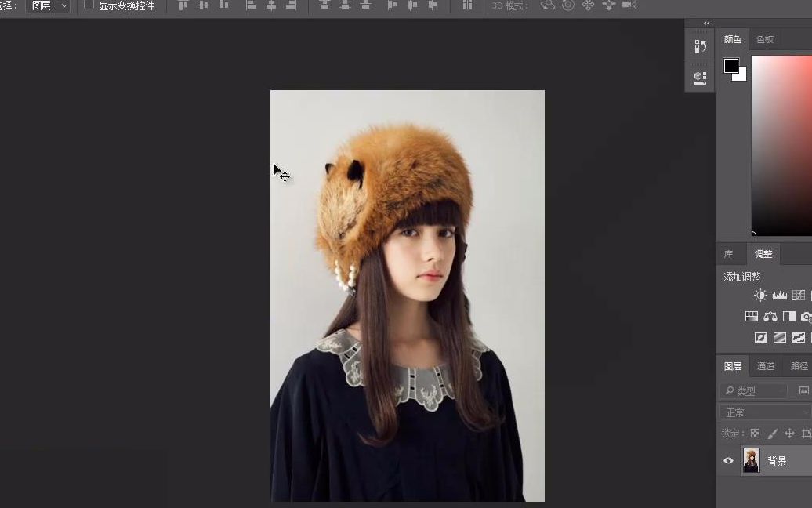Enable the Show Transform Controls checkbox
Image resolution: width=812 pixels, height=508 pixels.
coord(89,5)
